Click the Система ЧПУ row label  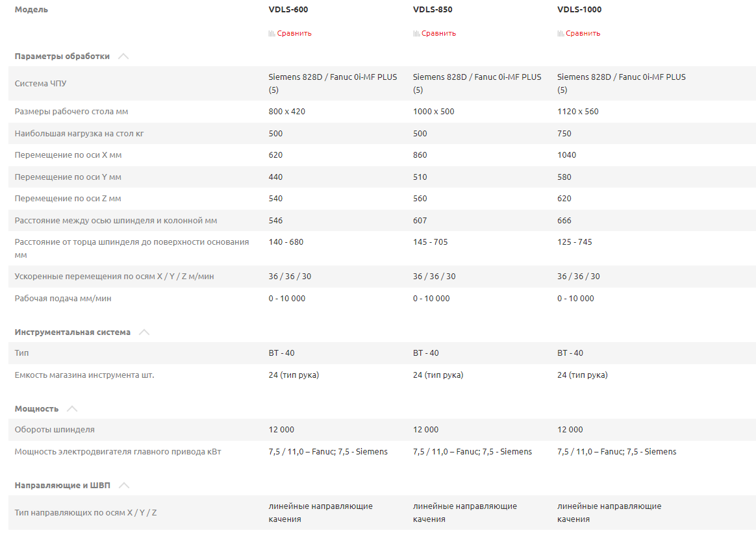(41, 84)
